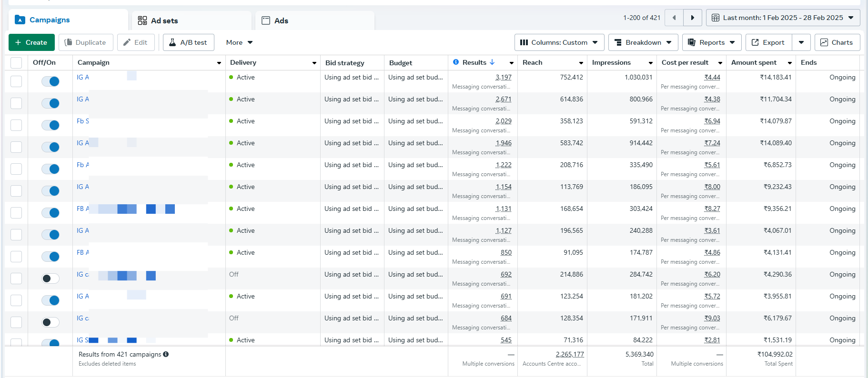The image size is (868, 378).
Task: Click the Budget column header
Action: click(401, 63)
